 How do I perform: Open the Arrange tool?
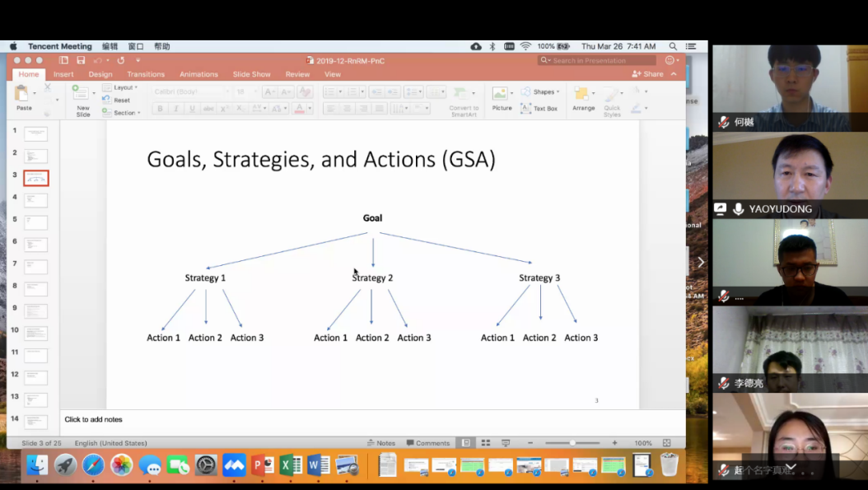coord(583,97)
